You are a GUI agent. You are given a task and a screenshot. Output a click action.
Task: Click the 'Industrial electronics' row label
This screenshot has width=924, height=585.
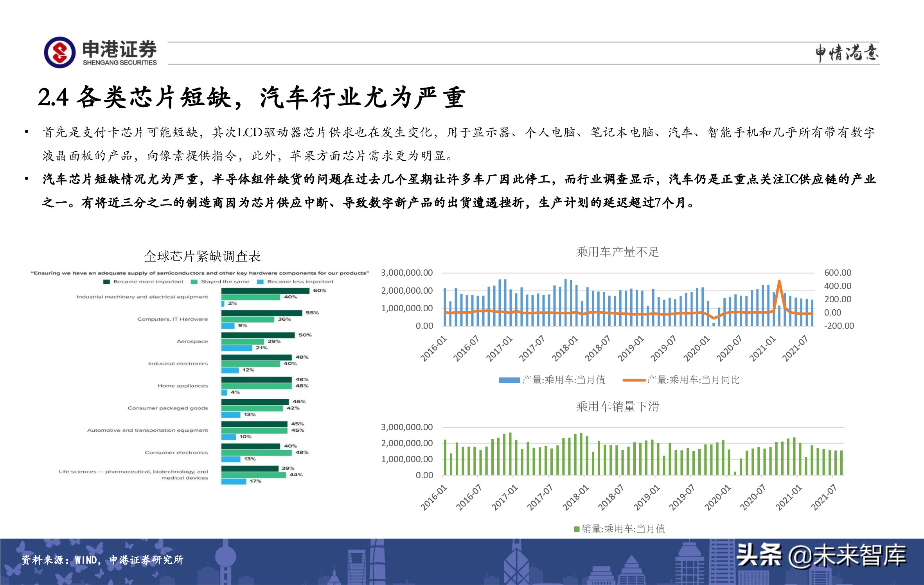pos(178,364)
